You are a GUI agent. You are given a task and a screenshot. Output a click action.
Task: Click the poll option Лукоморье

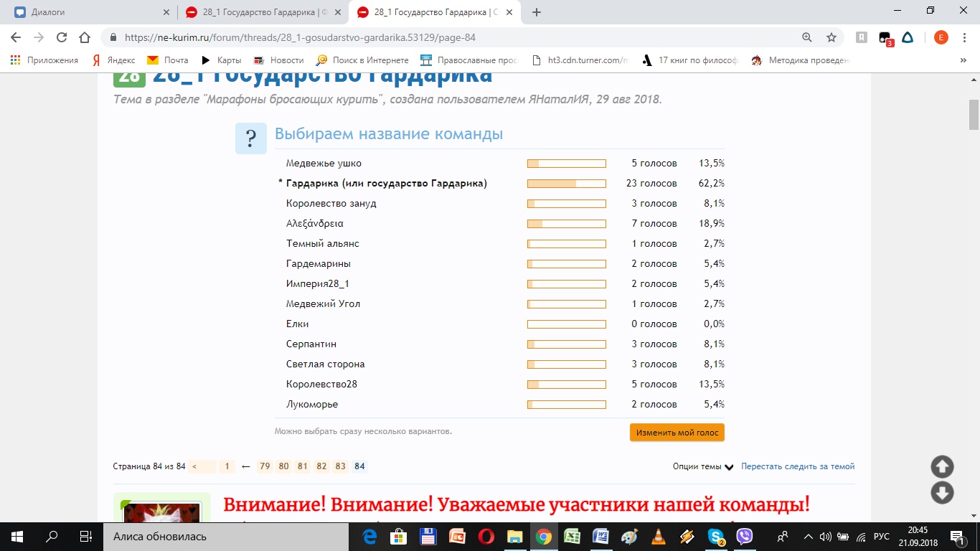[x=312, y=405]
